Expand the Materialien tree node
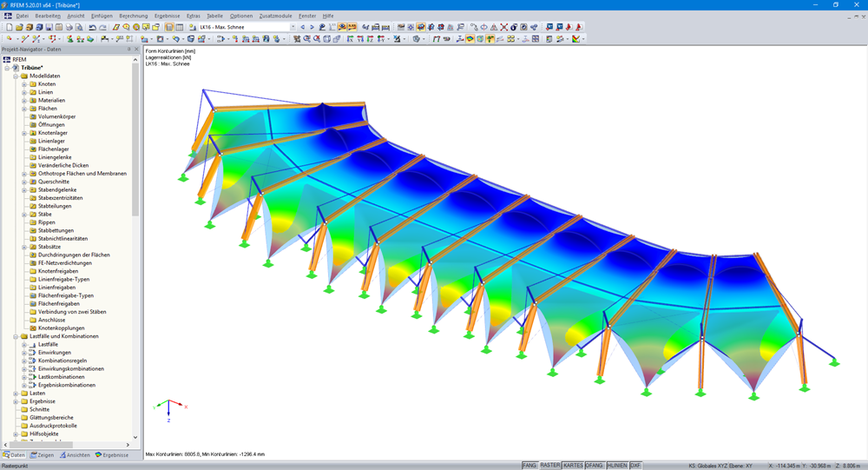Image resolution: width=868 pixels, height=470 pixels. [24, 100]
